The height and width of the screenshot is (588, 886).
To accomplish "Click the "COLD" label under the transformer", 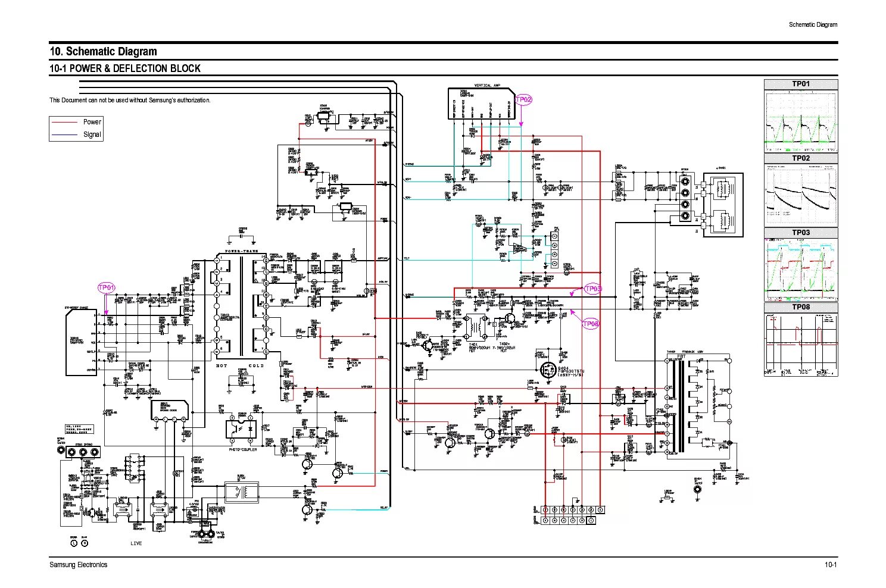I will [256, 365].
